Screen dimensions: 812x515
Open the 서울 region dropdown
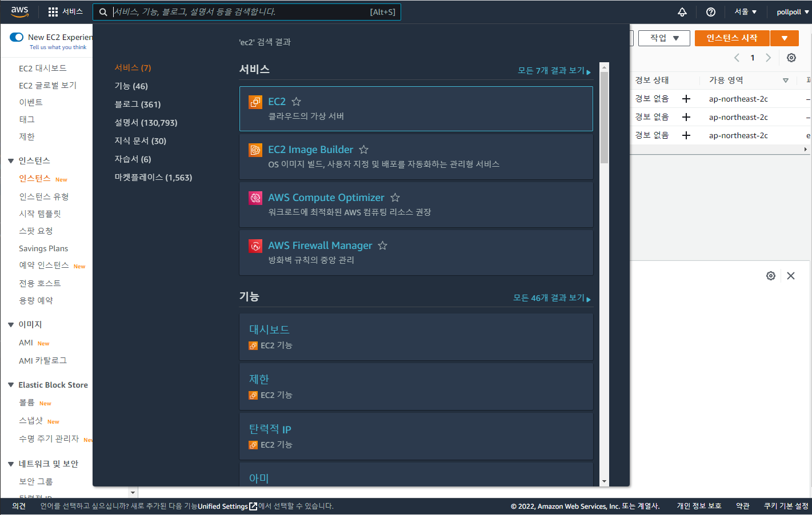(745, 12)
